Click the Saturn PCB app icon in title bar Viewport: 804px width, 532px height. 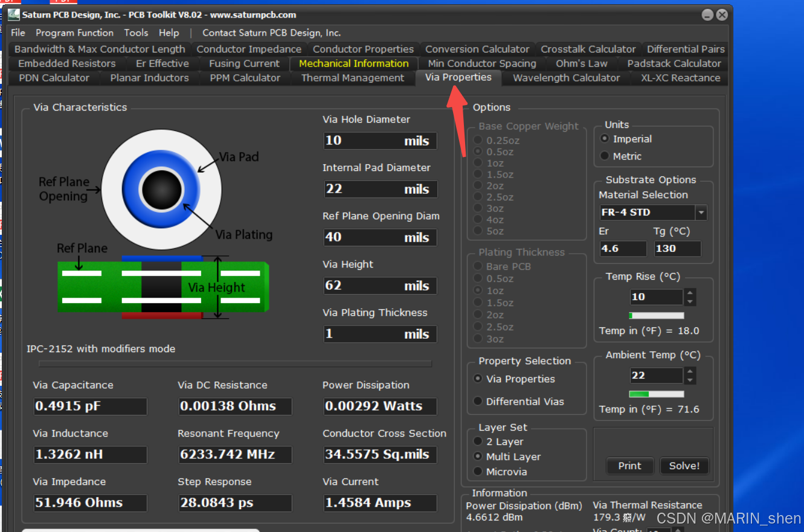pos(13,14)
